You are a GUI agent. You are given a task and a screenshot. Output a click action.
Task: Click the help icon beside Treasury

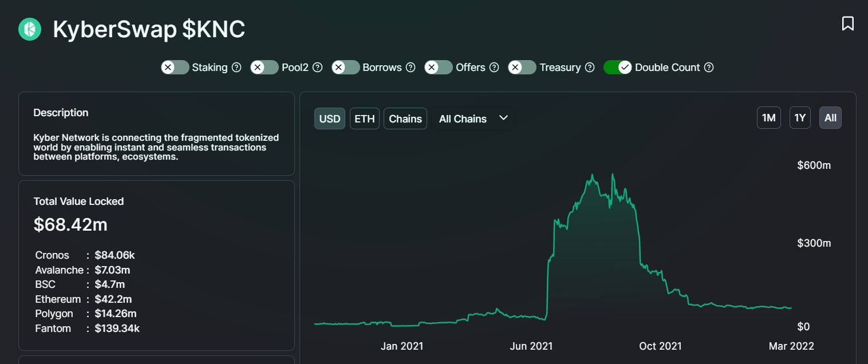pos(590,68)
